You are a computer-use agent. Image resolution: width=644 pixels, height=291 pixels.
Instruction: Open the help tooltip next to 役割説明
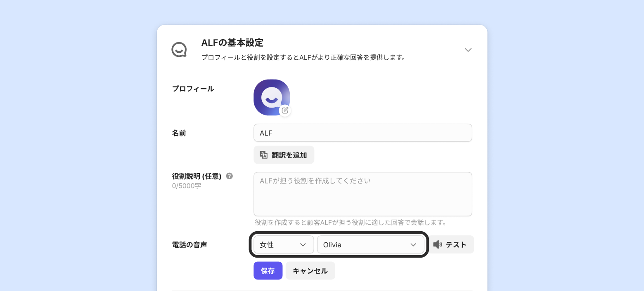(230, 176)
